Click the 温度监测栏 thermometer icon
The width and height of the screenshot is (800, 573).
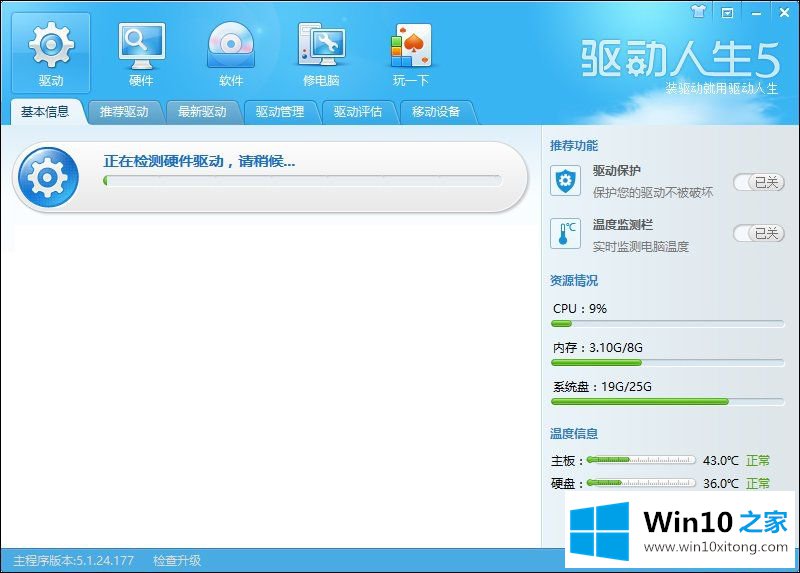coord(565,234)
